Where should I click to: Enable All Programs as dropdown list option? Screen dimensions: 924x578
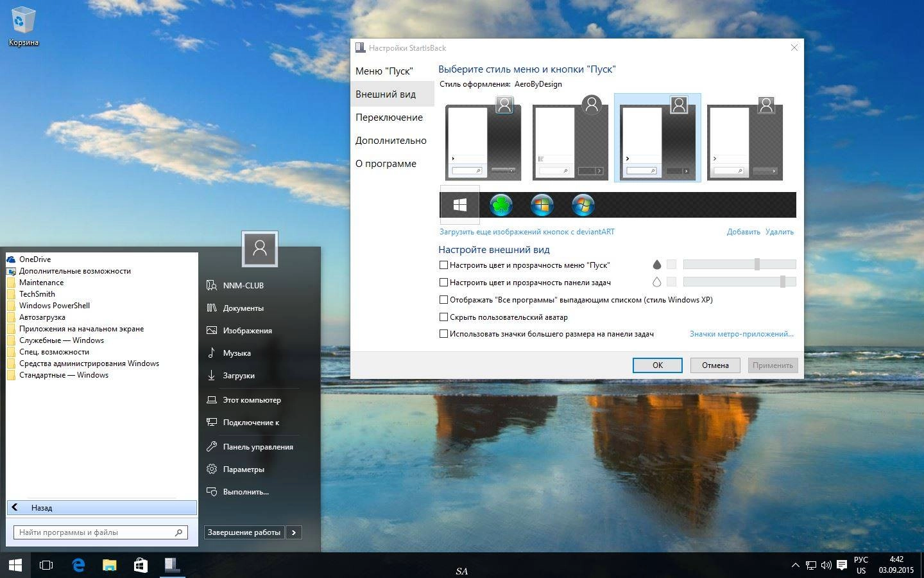(x=443, y=299)
